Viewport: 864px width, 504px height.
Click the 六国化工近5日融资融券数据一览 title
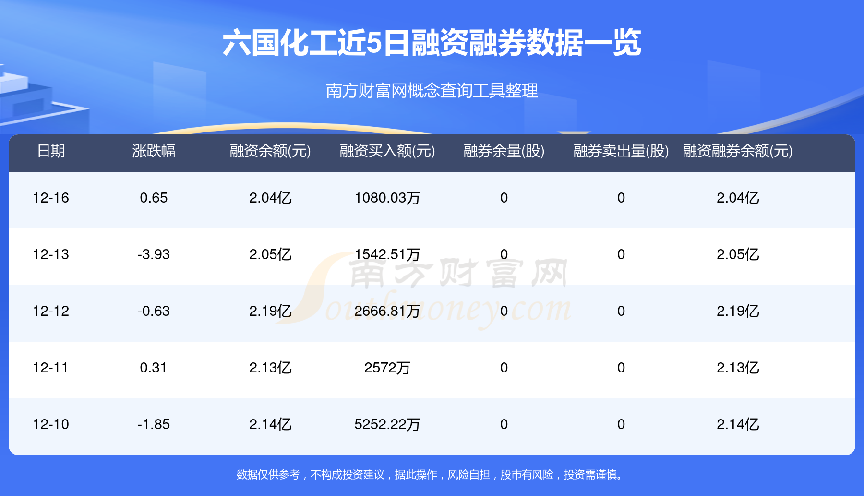(432, 43)
